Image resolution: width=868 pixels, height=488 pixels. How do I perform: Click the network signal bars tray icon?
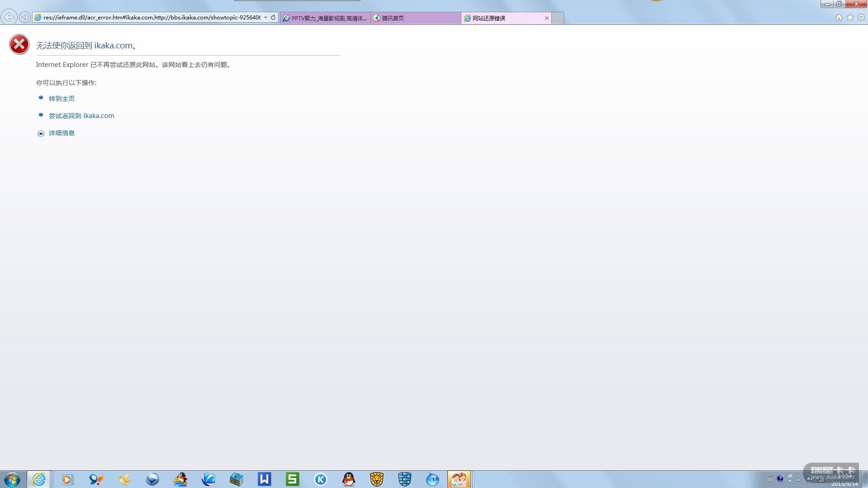pos(820,479)
